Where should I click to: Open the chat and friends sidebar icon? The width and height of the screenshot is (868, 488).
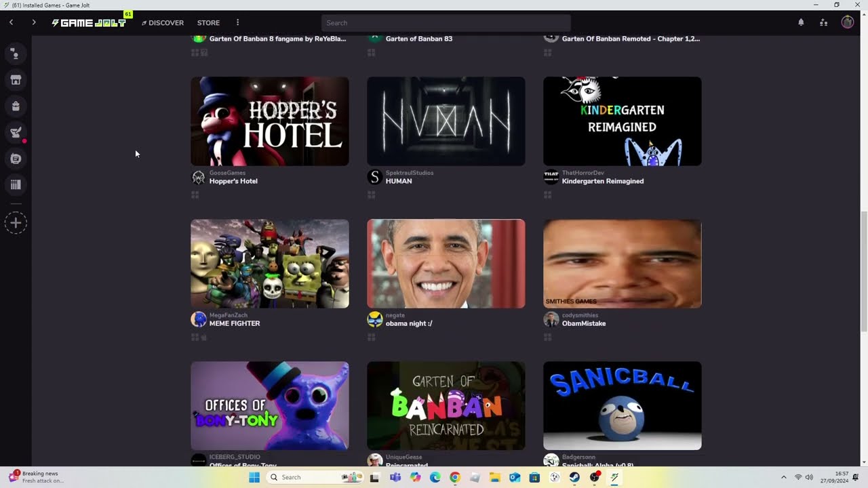tap(16, 54)
